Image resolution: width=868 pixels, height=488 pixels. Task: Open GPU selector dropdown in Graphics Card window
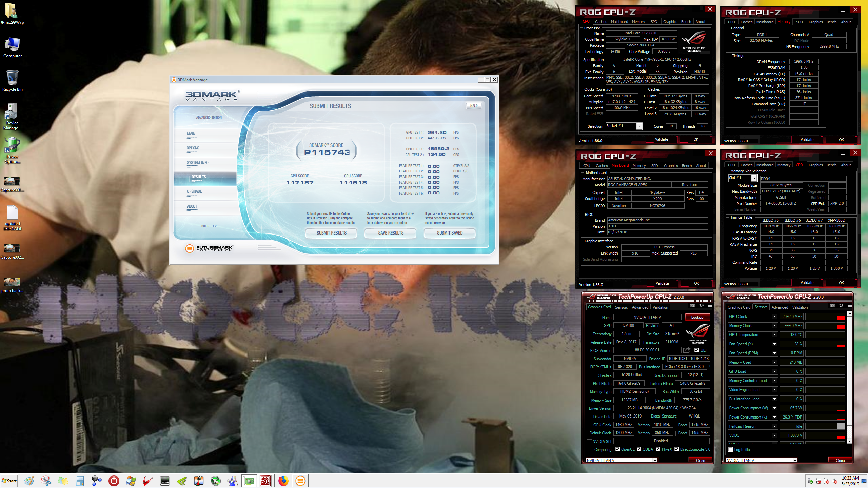655,460
